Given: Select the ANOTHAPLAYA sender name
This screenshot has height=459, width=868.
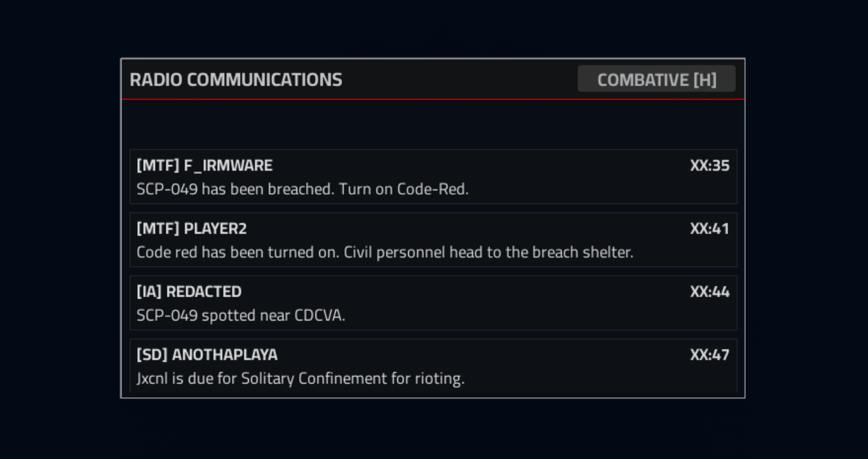Looking at the screenshot, I should (224, 354).
